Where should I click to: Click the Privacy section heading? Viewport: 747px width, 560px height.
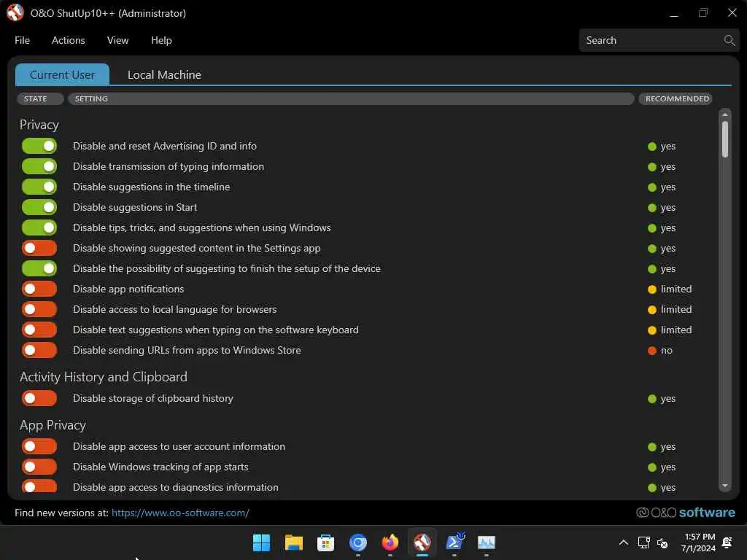point(39,125)
